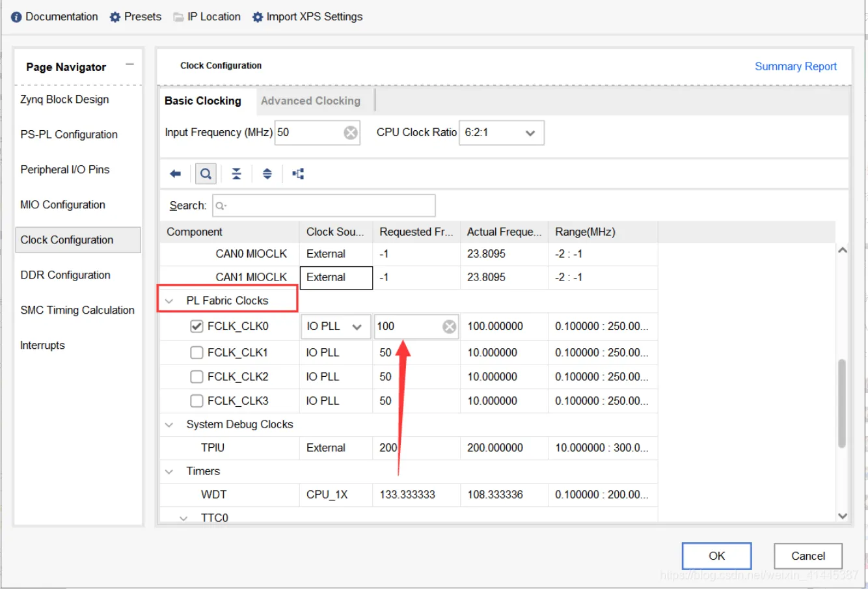868x589 pixels.
Task: Click FCLK_CLK1 IO PLL source cell
Action: tap(336, 353)
